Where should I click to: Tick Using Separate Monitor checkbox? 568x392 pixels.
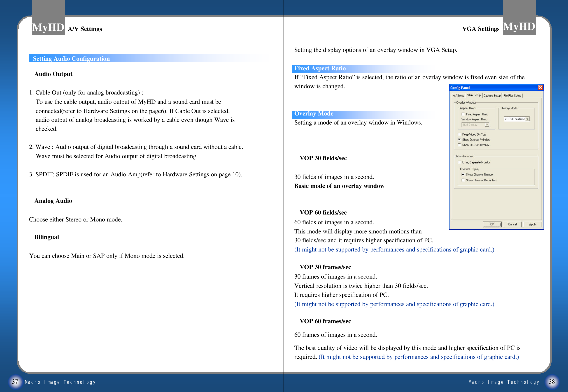[459, 162]
